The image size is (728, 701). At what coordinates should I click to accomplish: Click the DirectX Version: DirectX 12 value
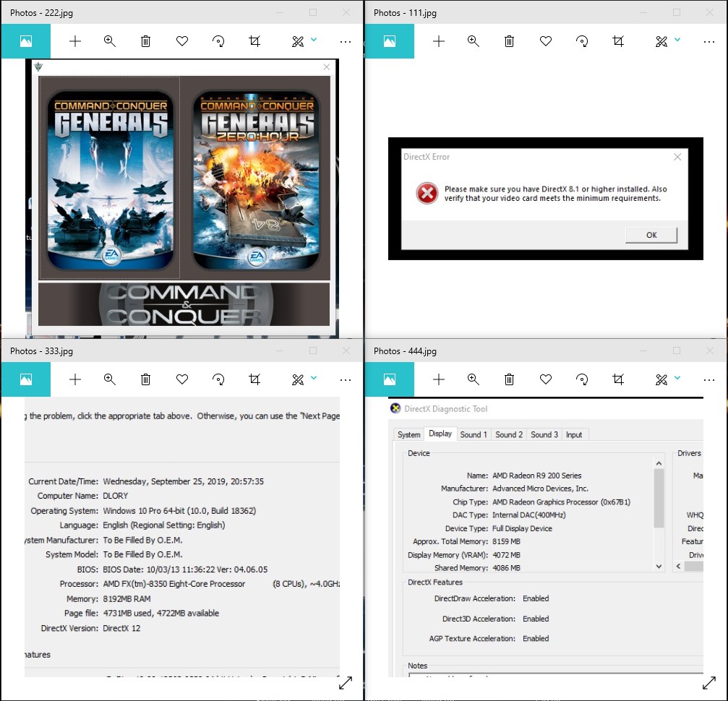click(121, 628)
